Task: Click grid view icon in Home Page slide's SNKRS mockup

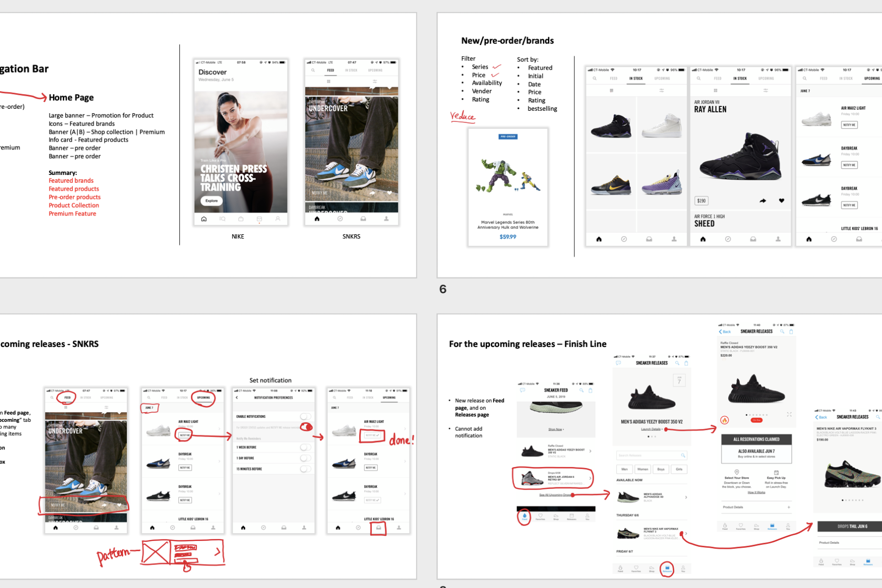Action: tap(328, 81)
